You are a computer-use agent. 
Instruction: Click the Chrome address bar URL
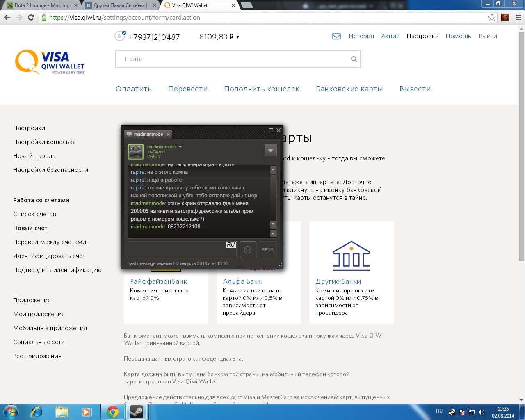click(x=125, y=18)
